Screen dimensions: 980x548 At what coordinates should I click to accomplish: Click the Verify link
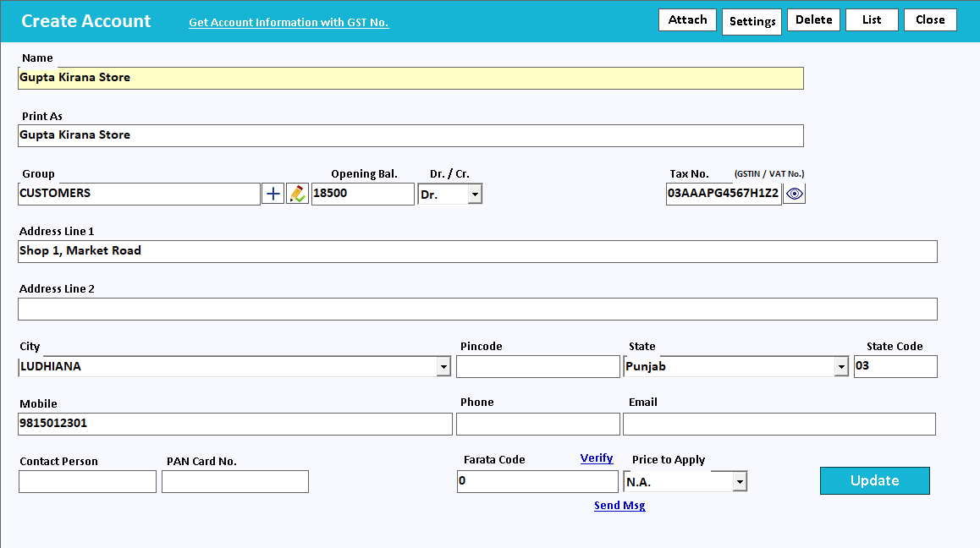tap(597, 458)
